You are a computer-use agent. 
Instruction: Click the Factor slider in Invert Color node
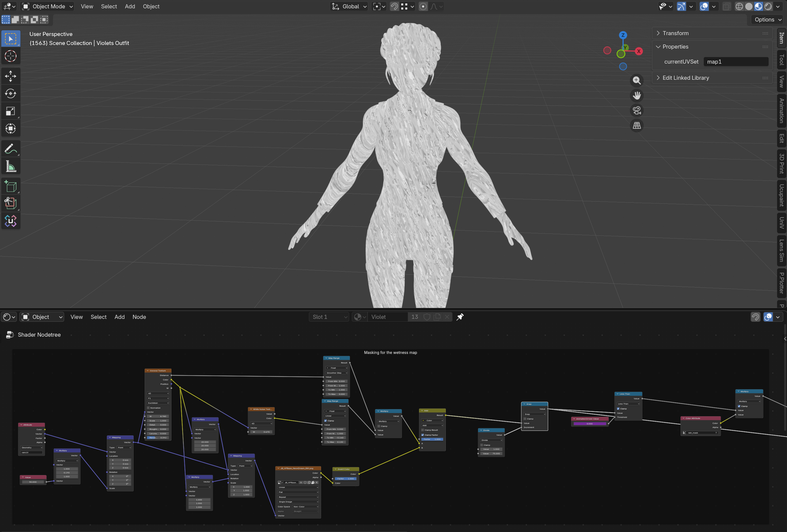[x=346, y=478]
